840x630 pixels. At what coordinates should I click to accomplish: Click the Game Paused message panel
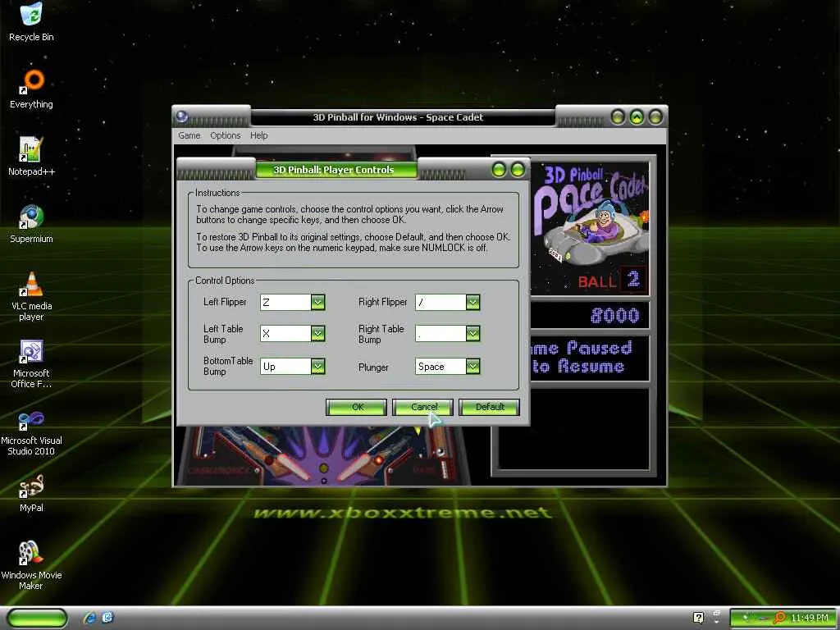(x=590, y=358)
